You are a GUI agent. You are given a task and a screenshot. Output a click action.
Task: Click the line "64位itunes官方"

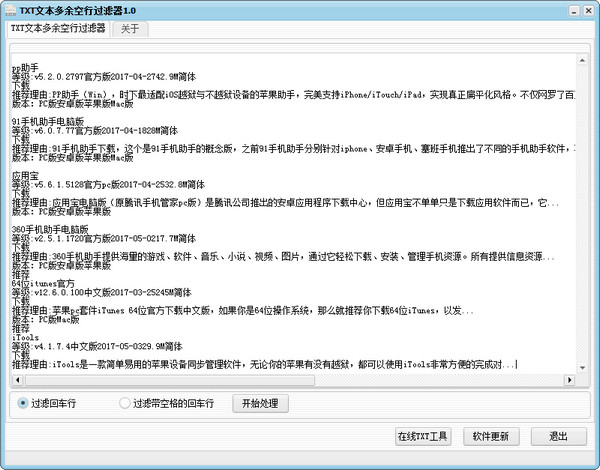[43, 284]
